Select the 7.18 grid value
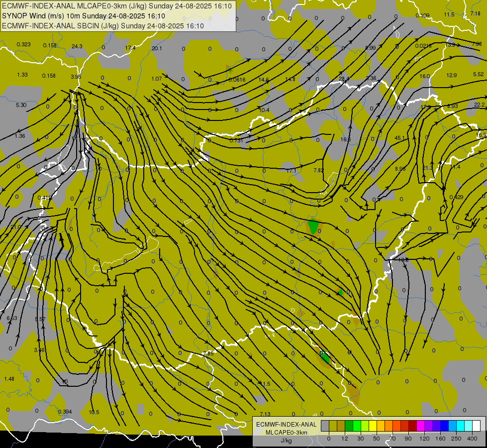 (x=475, y=13)
